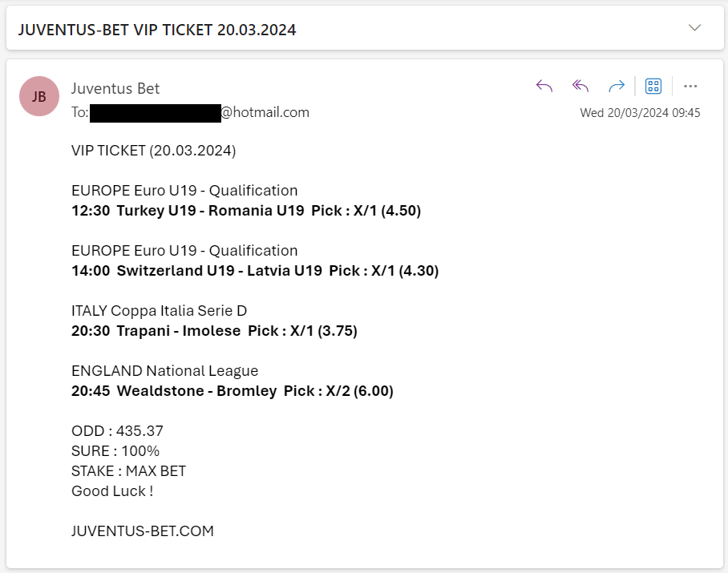The height and width of the screenshot is (573, 728).
Task: Click the Turkey U19 - Romania U19 pick line
Action: [x=246, y=211]
